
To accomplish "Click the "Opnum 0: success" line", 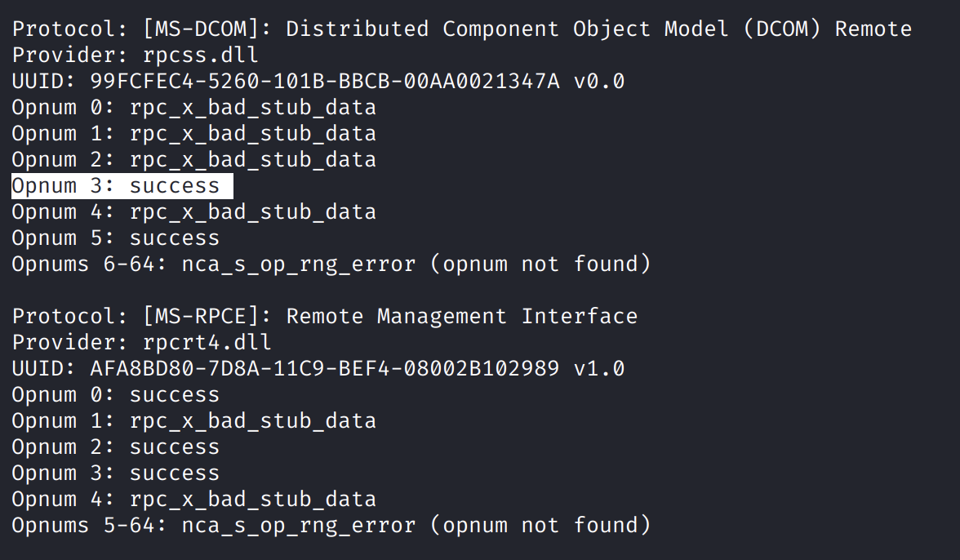I will click(116, 395).
